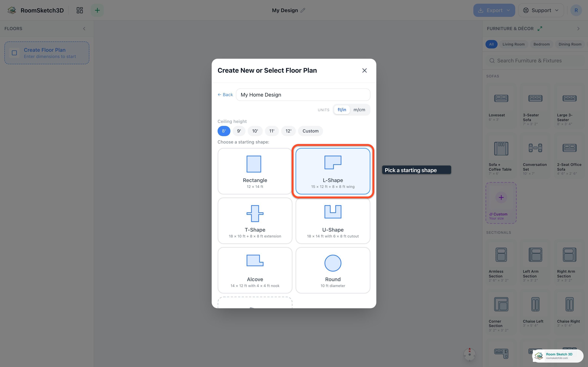This screenshot has height=367, width=588.
Task: Click the floor plan name field
Action: [x=303, y=95]
